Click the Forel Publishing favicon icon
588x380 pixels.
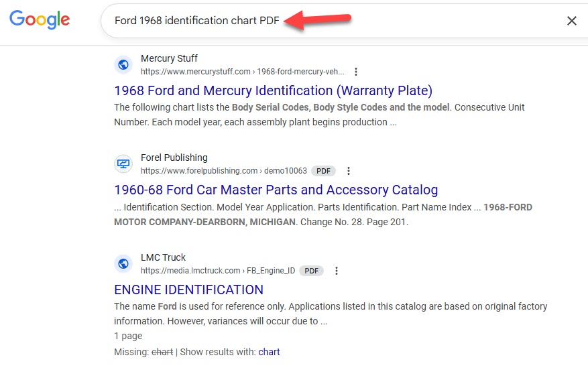coord(123,164)
